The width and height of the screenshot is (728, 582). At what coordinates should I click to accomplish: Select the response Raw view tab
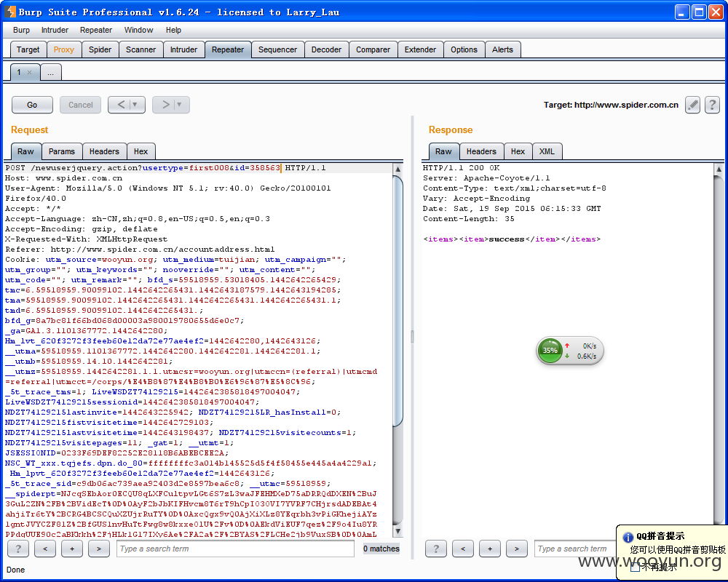click(x=443, y=152)
